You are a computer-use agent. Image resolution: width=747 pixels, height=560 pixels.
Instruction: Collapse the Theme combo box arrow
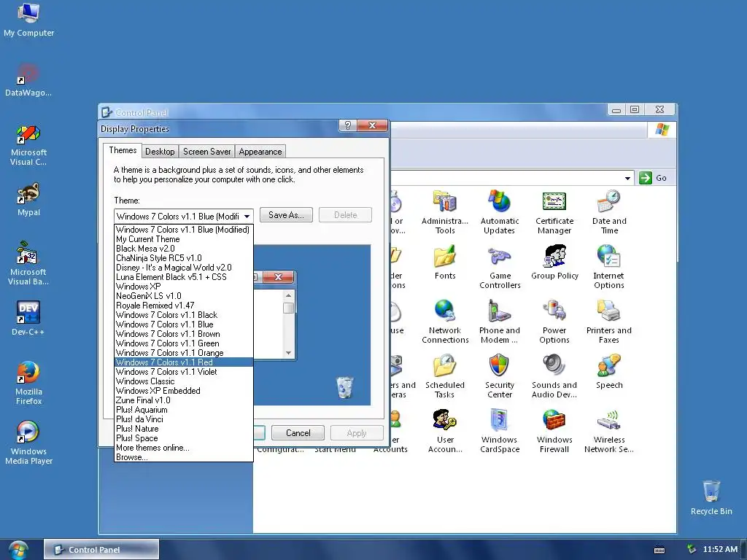pyautogui.click(x=247, y=216)
